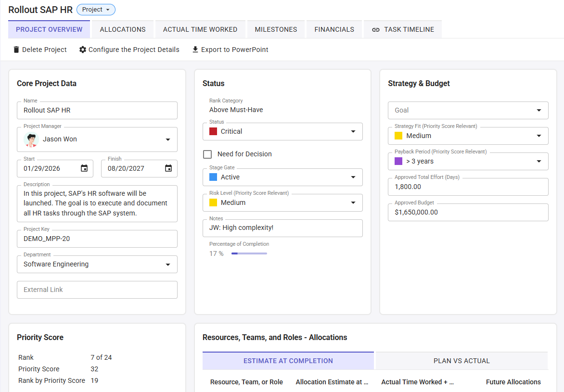Image resolution: width=564 pixels, height=392 pixels.
Task: Open the Task Timeline tab
Action: click(403, 29)
